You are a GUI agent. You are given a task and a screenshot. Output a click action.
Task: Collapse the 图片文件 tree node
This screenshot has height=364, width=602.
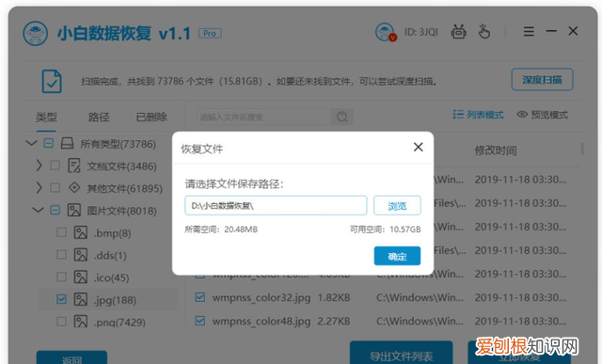pyautogui.click(x=38, y=210)
